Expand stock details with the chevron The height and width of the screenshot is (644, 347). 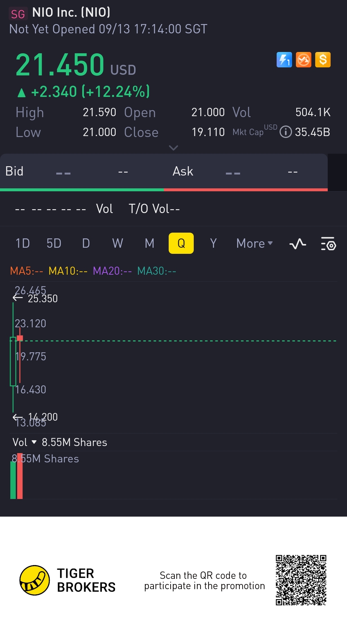(x=173, y=148)
